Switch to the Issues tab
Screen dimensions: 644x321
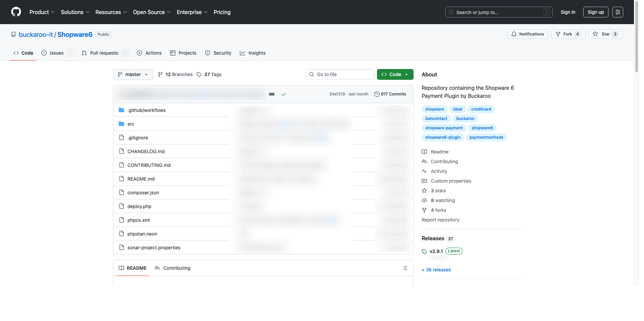pos(58,53)
